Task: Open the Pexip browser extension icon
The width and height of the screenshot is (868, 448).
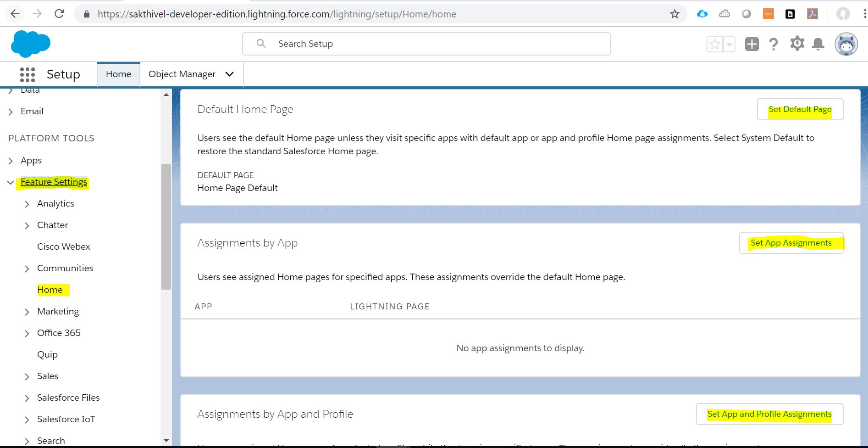Action: (x=768, y=14)
